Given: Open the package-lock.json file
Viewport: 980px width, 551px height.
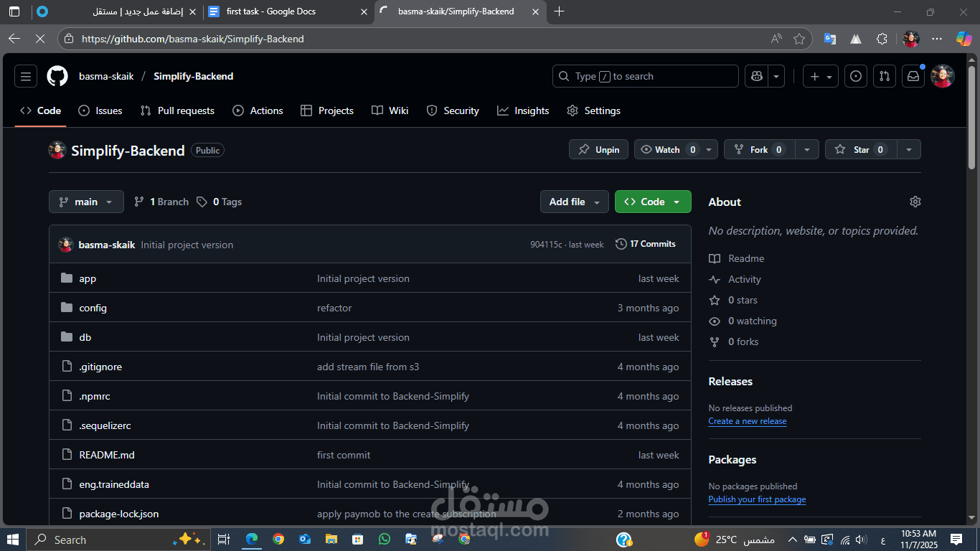Looking at the screenshot, I should [119, 514].
